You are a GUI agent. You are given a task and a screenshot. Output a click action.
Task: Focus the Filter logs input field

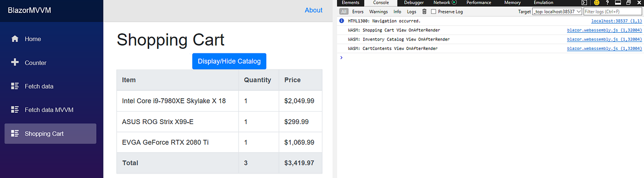pyautogui.click(x=612, y=12)
